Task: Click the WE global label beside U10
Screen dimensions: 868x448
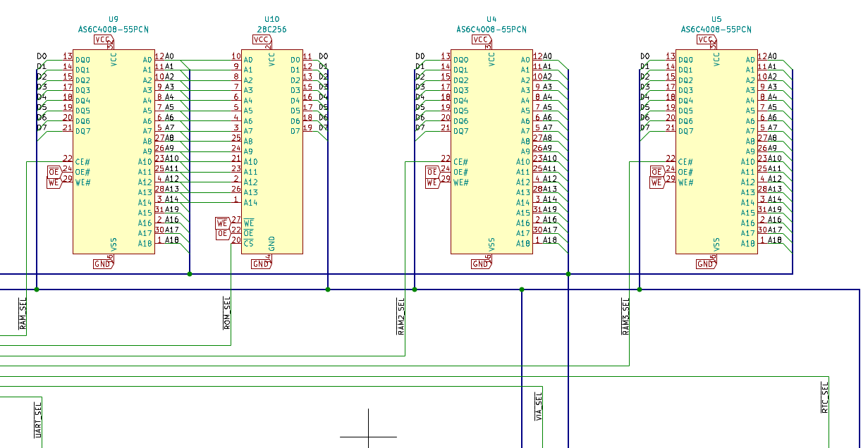Action: [222, 223]
